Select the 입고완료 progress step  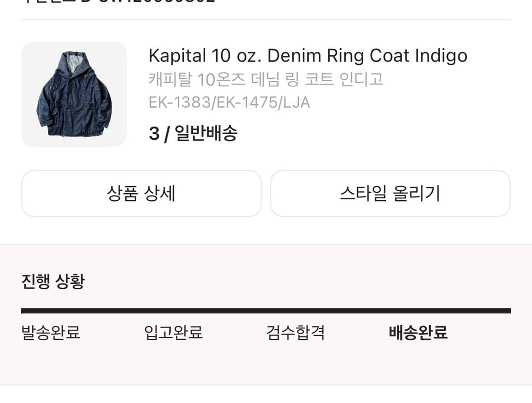coord(174,333)
